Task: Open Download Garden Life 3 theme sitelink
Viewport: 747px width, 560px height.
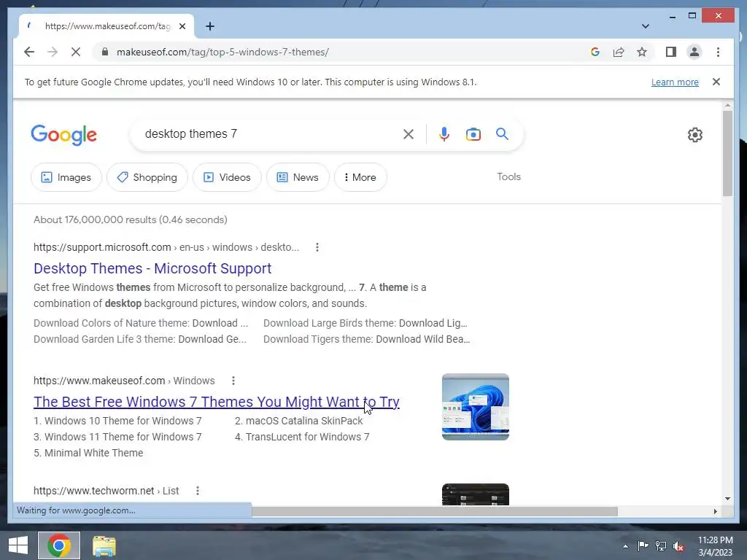Action: pos(140,339)
